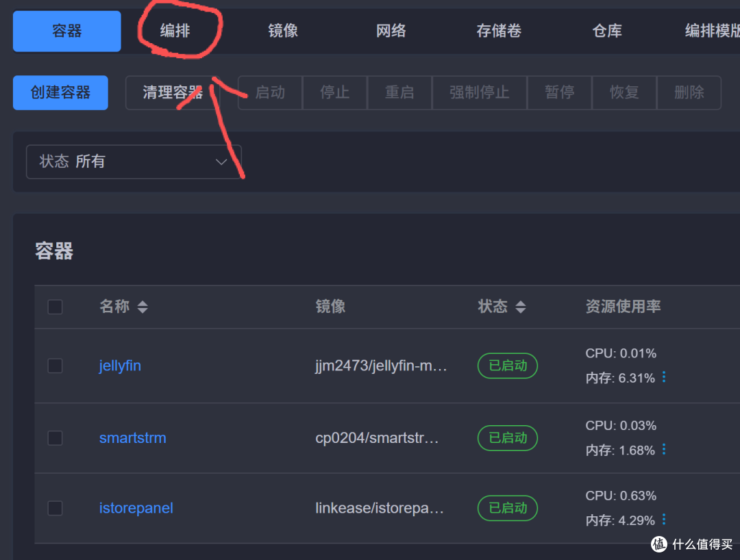Switch to the 仓库 tab
The width and height of the screenshot is (740, 560).
[607, 31]
